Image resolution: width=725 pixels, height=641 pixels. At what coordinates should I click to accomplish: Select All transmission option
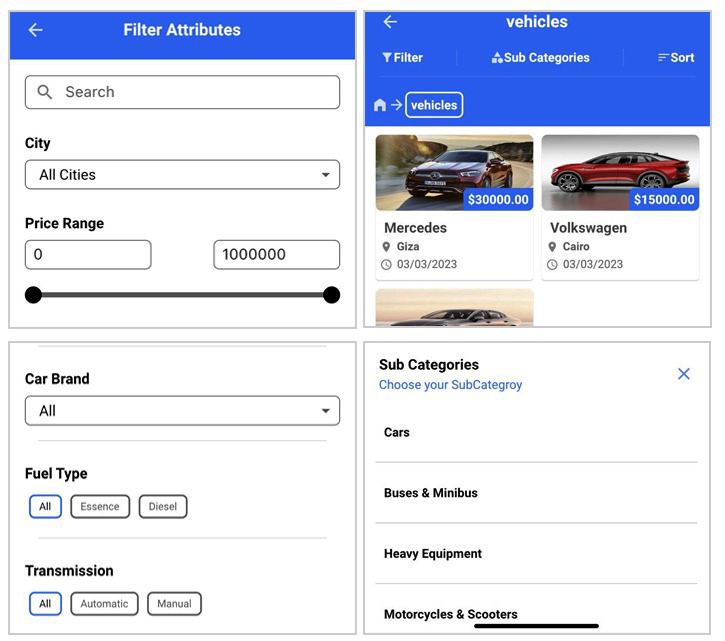(45, 604)
